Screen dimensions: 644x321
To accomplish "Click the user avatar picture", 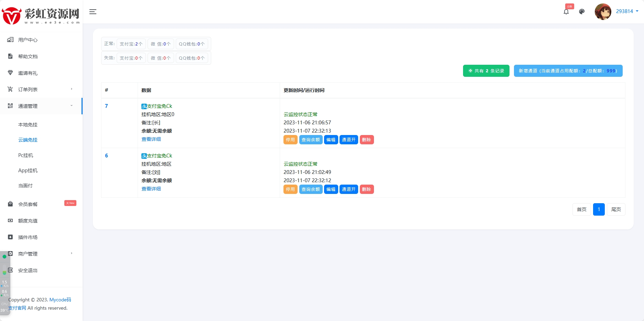I will point(603,12).
